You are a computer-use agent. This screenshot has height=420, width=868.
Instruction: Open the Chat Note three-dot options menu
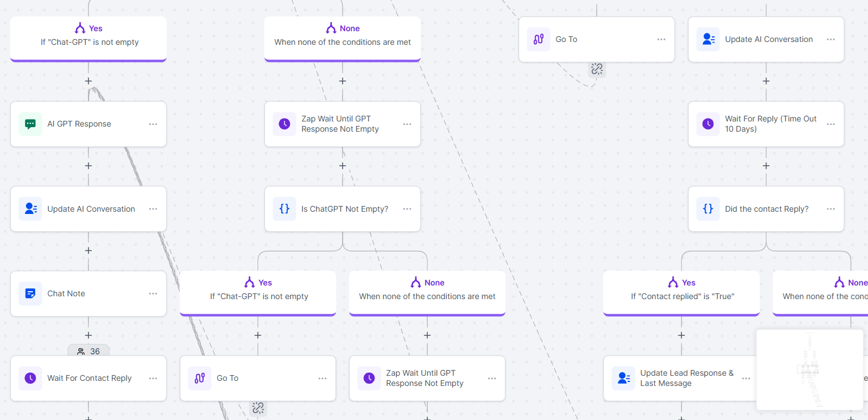tap(153, 294)
